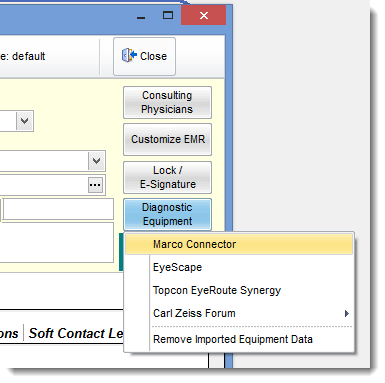Click the Diagnostic Equipment button
The height and width of the screenshot is (383, 385).
coord(167,214)
